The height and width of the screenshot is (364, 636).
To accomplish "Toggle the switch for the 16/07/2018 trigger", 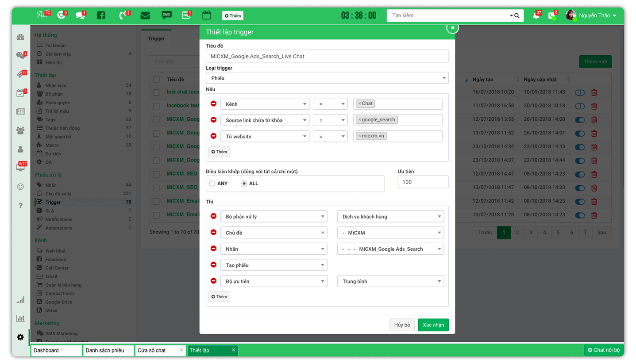I will (579, 92).
